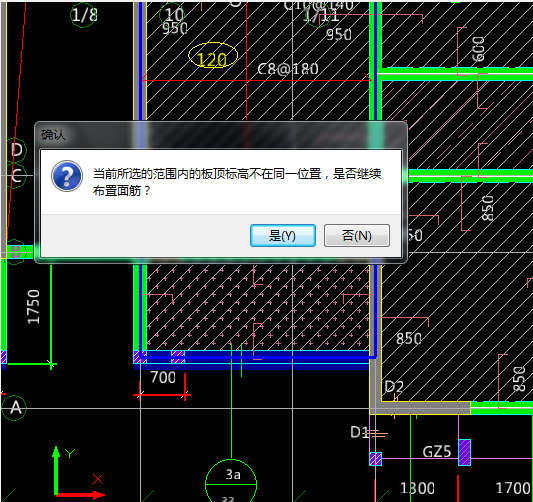Viewport: 533px width, 502px height.
Task: Click the 3a section circle marker
Action: pos(231,481)
